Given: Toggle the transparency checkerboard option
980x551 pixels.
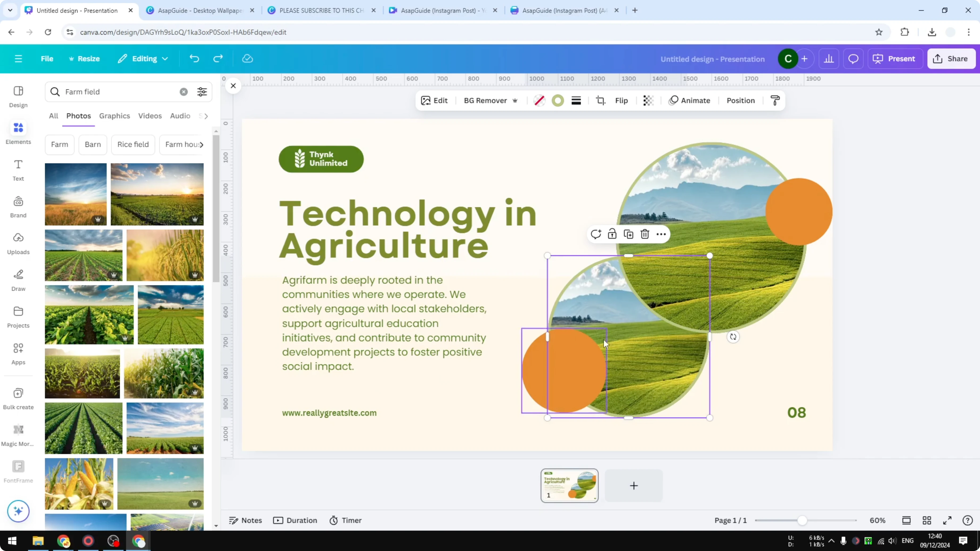Looking at the screenshot, I should coord(648,100).
